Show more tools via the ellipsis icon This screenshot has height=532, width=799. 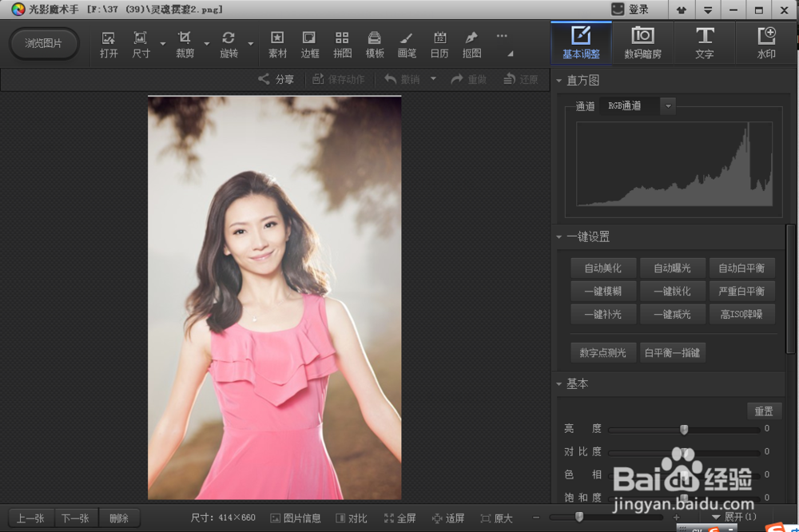click(502, 36)
